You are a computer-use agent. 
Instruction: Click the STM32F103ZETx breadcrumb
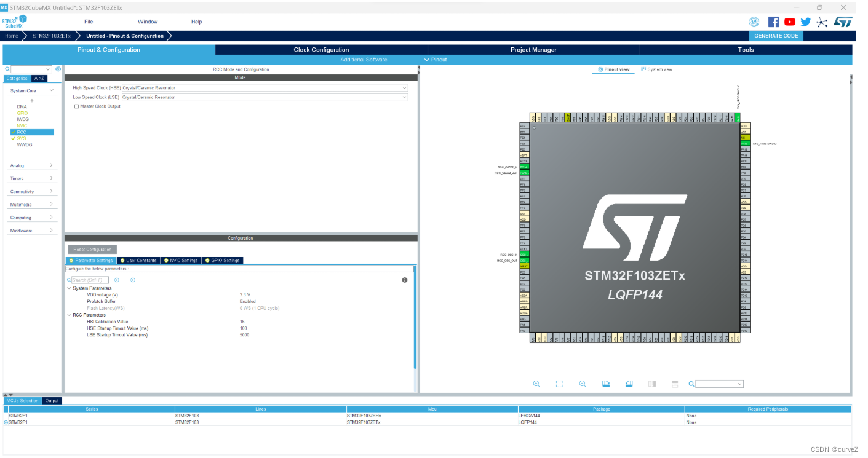click(51, 36)
